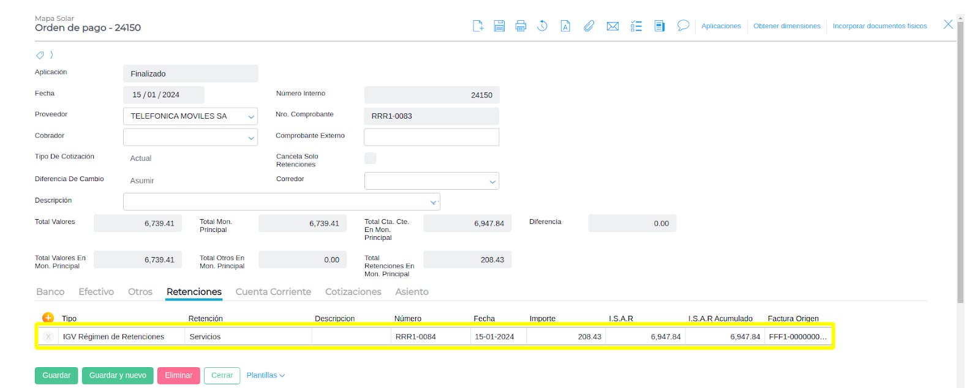Toggle the Cancela Solo Retenciones checkbox
This screenshot has height=388, width=980.
[x=370, y=159]
